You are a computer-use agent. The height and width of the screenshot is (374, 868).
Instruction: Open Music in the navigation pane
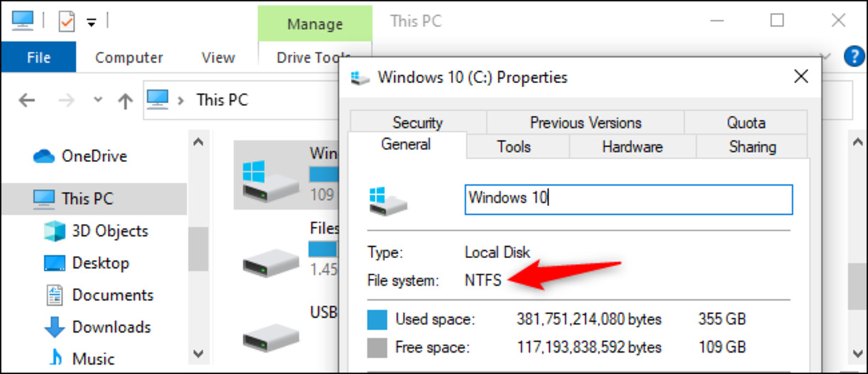[94, 359]
